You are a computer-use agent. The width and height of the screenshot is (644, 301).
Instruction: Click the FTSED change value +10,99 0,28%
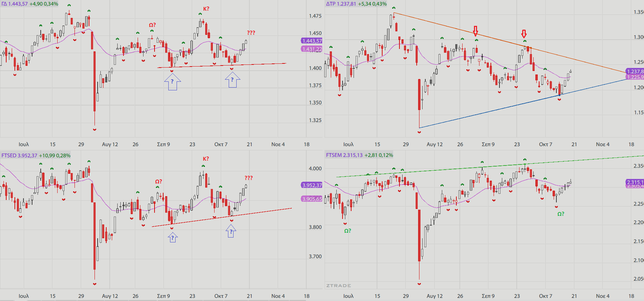pos(55,155)
